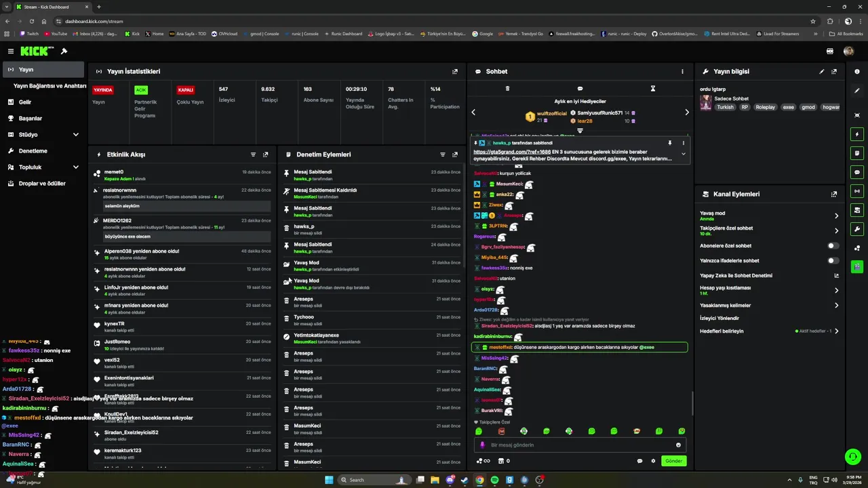This screenshot has height=488, width=868.
Task: Click the note icon in right sidebar
Action: click(x=857, y=153)
